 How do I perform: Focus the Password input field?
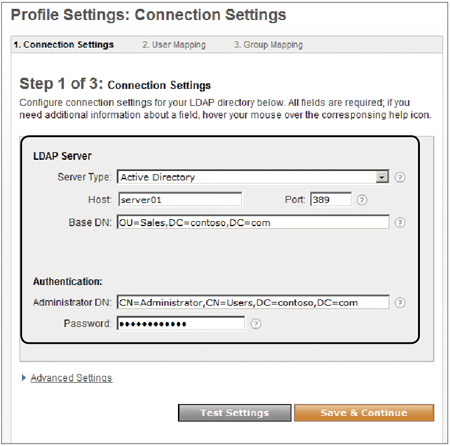(181, 323)
